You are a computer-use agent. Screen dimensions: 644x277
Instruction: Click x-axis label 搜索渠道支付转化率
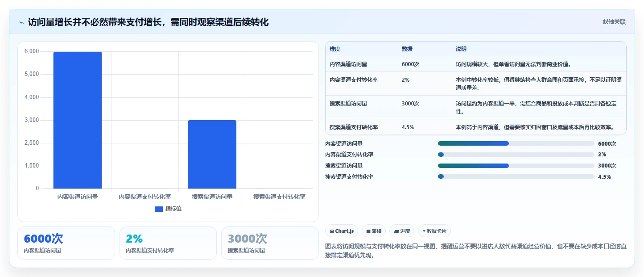pyautogui.click(x=279, y=197)
